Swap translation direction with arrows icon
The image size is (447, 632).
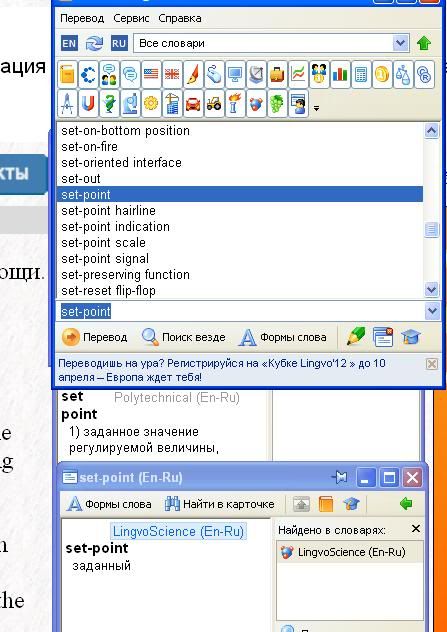click(x=94, y=43)
